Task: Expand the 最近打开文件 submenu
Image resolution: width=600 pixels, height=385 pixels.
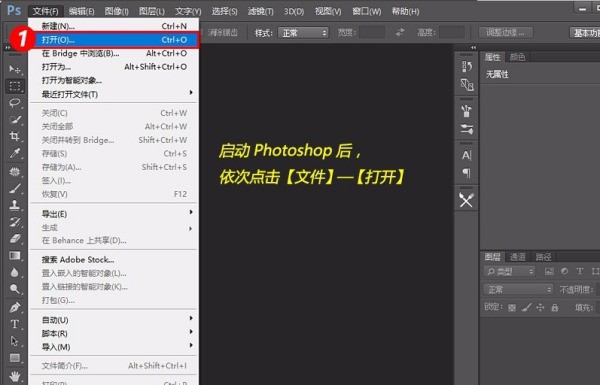Action: (x=114, y=94)
